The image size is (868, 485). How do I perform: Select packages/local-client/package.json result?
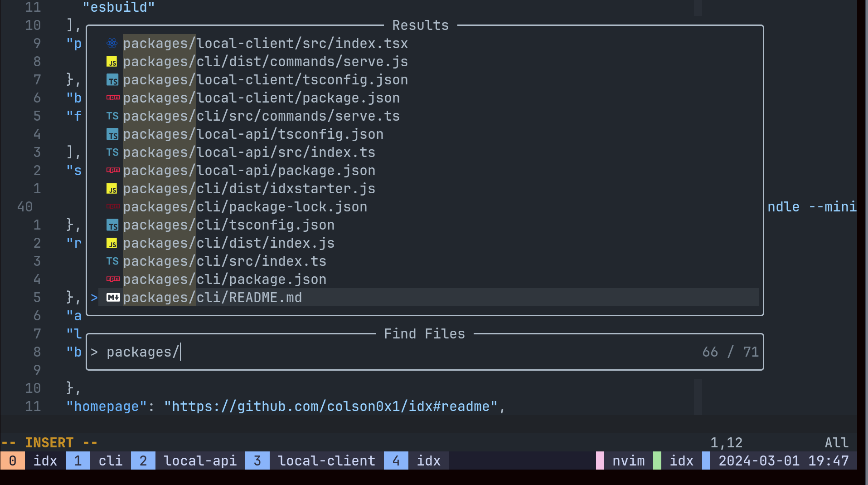point(261,98)
